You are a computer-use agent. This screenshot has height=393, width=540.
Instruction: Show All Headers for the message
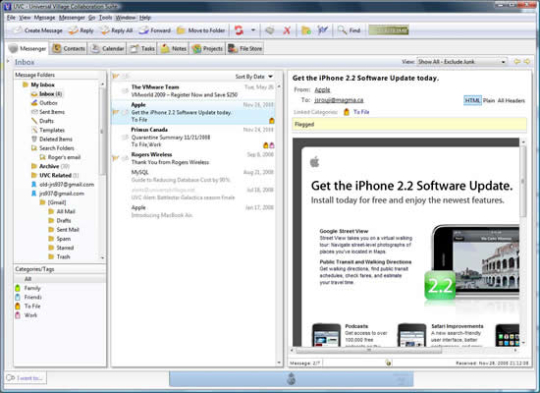511,101
